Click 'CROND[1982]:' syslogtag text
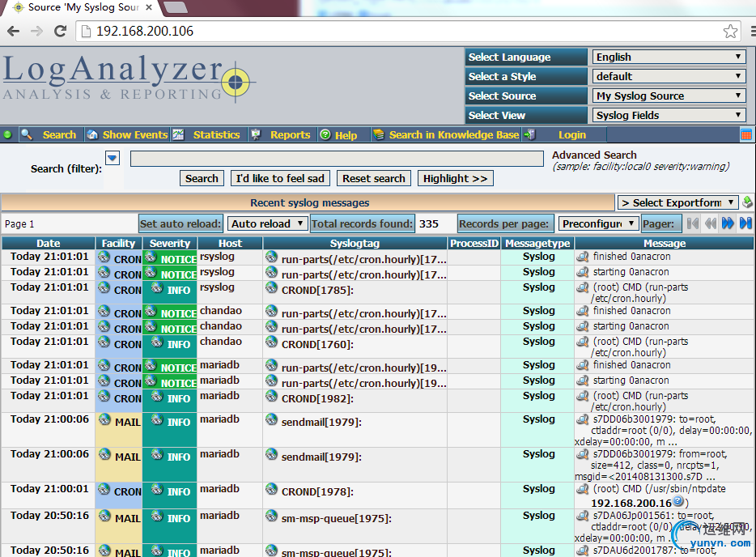 click(317, 399)
